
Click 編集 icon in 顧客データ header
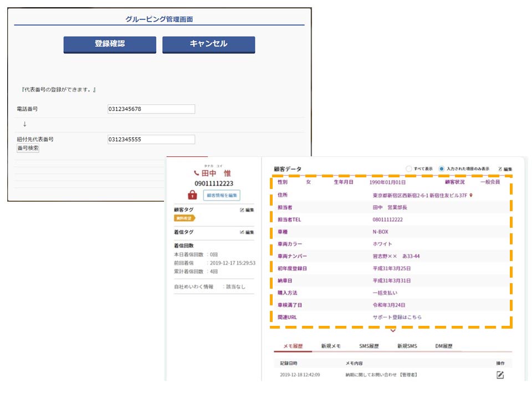click(x=505, y=169)
